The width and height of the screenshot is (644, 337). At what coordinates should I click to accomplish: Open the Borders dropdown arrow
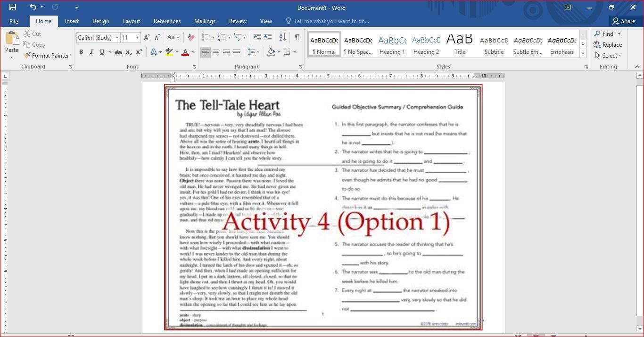295,52
